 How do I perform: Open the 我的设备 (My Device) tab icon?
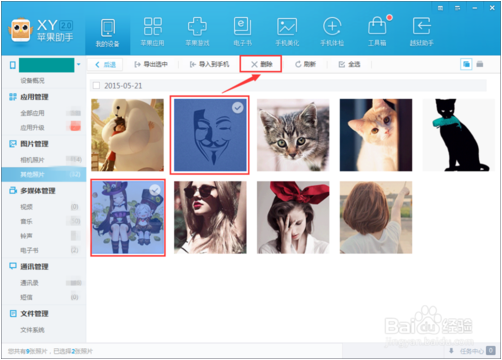pyautogui.click(x=108, y=28)
